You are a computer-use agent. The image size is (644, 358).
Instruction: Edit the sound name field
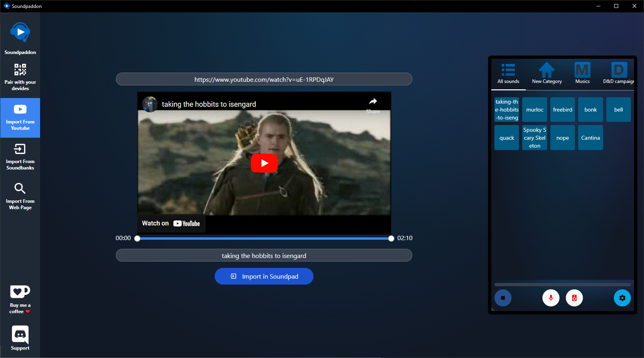pyautogui.click(x=264, y=256)
